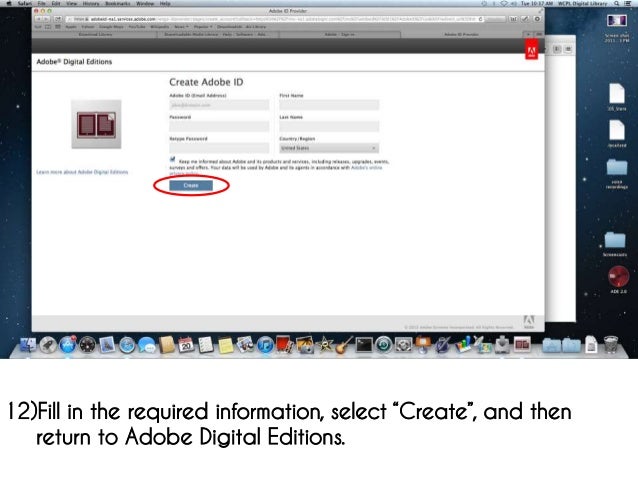Click the Create button
638x479 pixels.
click(x=191, y=186)
